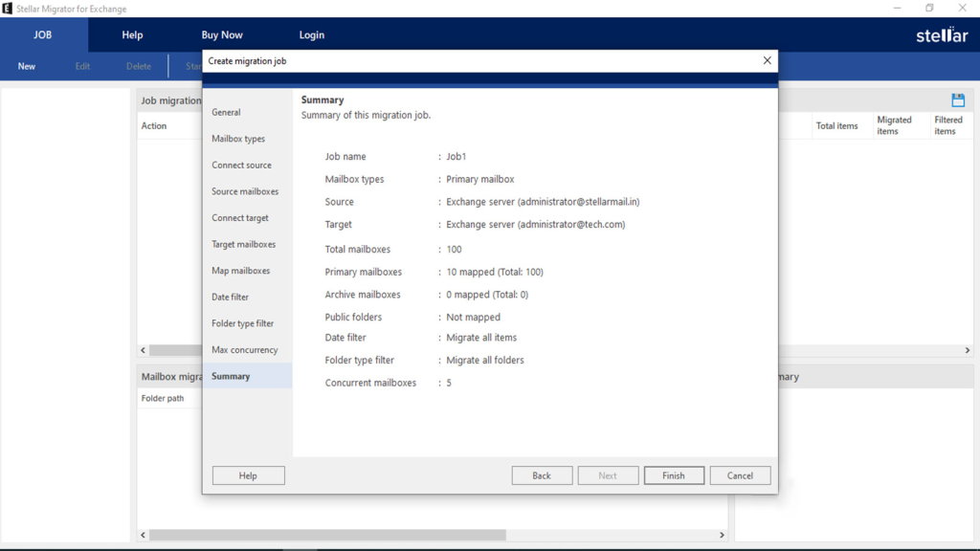
Task: Select the Date filter step
Action: (230, 298)
